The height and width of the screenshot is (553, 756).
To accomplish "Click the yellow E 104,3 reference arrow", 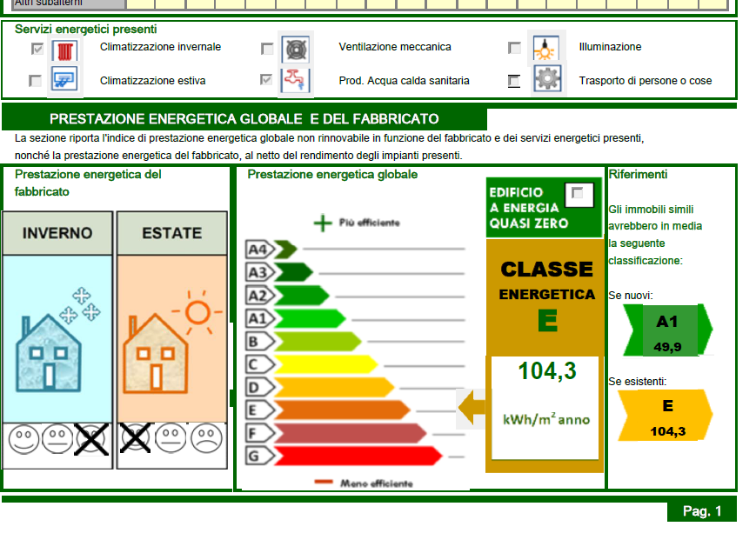I will click(x=666, y=416).
